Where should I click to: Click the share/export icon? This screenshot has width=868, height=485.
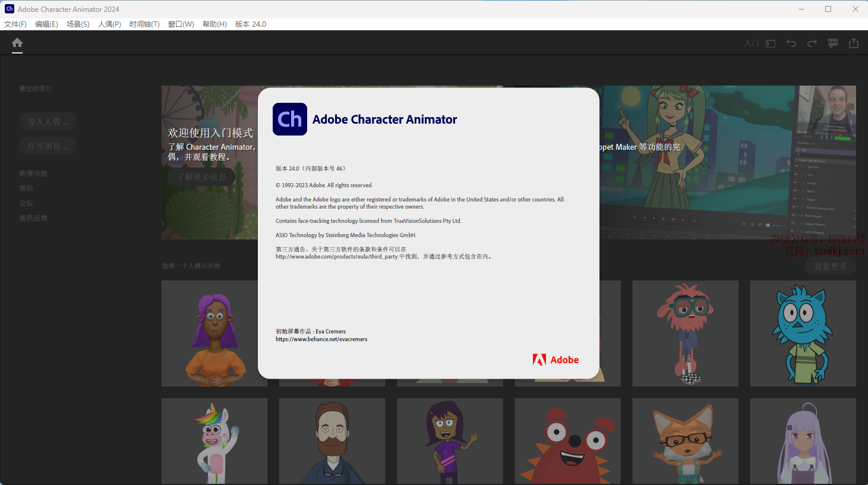click(x=854, y=43)
